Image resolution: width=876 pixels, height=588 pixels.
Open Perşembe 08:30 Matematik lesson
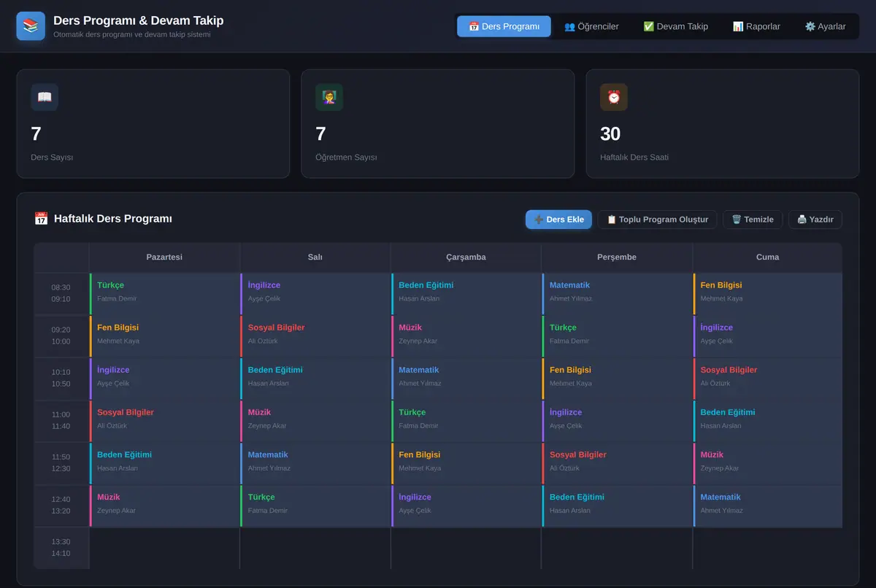click(617, 294)
